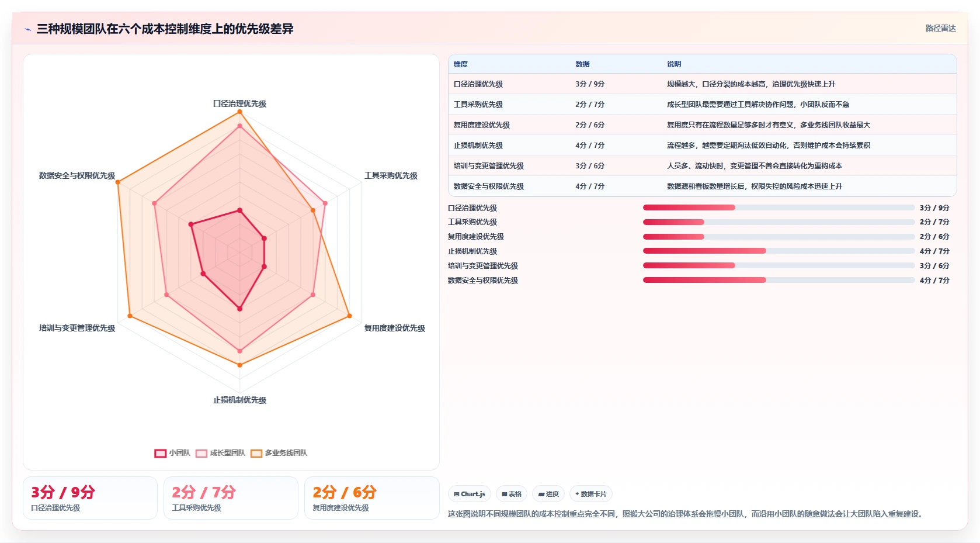980x543 pixels.
Task: Toggle the 多业务线团队 legend series
Action: [279, 453]
